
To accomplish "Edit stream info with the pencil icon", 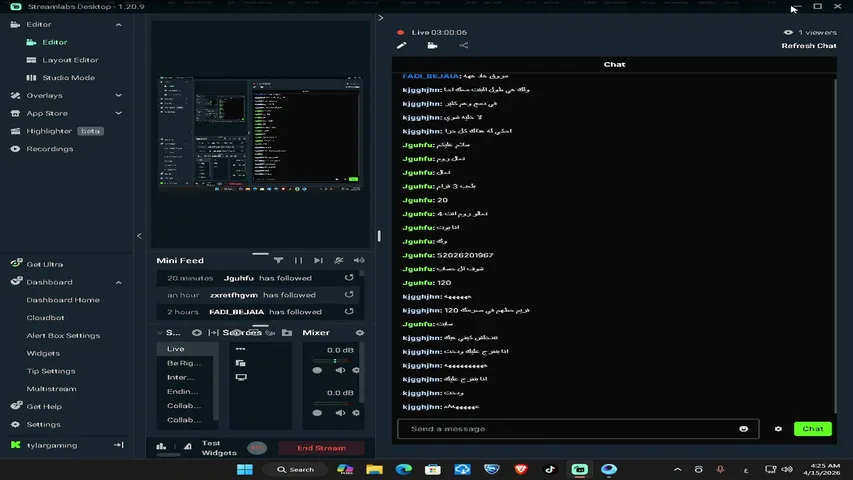I will pyautogui.click(x=401, y=46).
